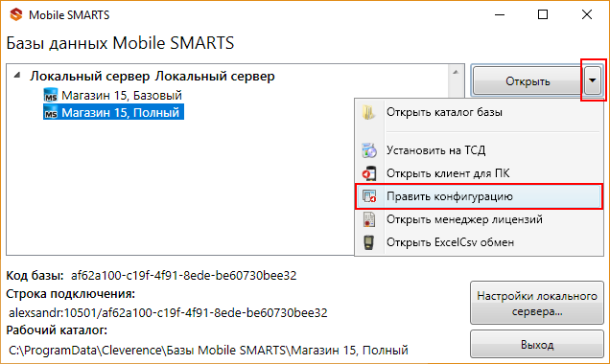Click the Код базы label

pyautogui.click(x=35, y=276)
